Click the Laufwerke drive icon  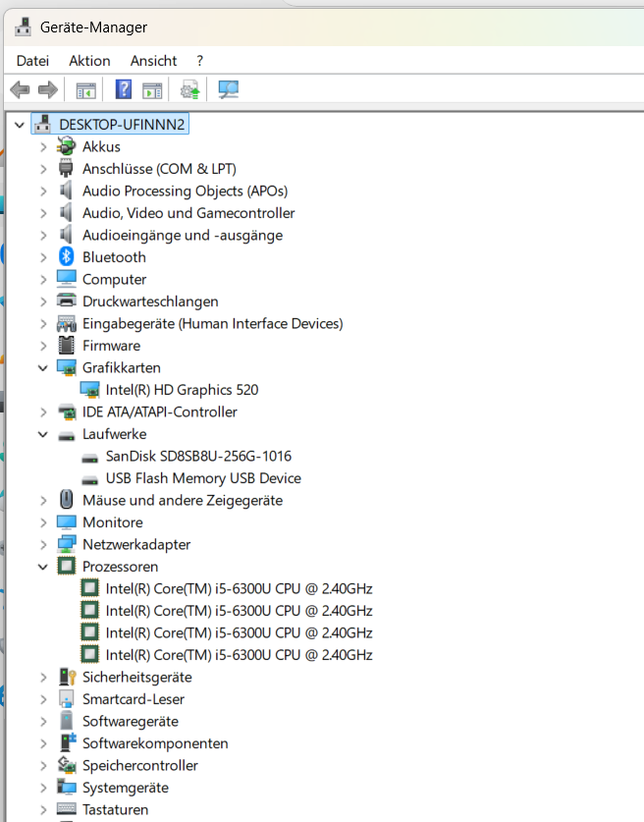(x=67, y=436)
